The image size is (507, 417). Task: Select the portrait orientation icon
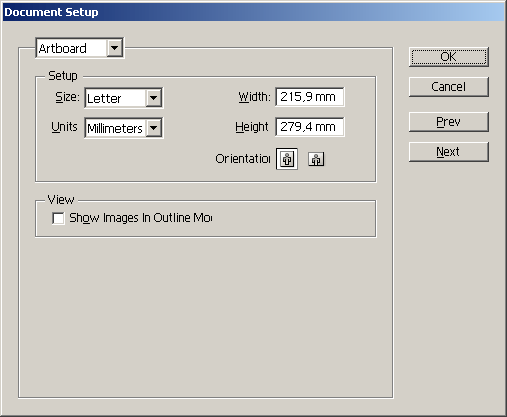coord(287,159)
